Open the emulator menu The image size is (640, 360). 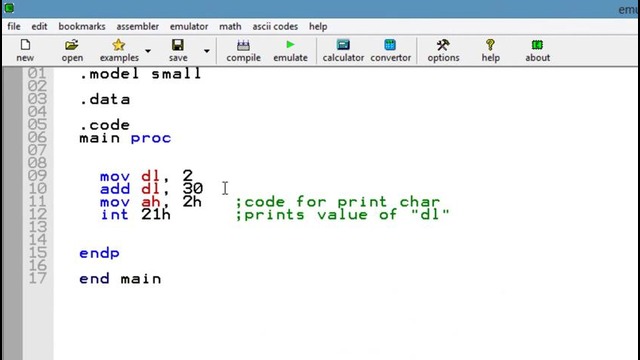click(189, 27)
